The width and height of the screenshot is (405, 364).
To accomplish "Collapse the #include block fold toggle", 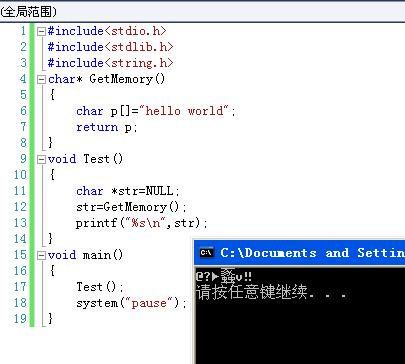I will tap(41, 32).
